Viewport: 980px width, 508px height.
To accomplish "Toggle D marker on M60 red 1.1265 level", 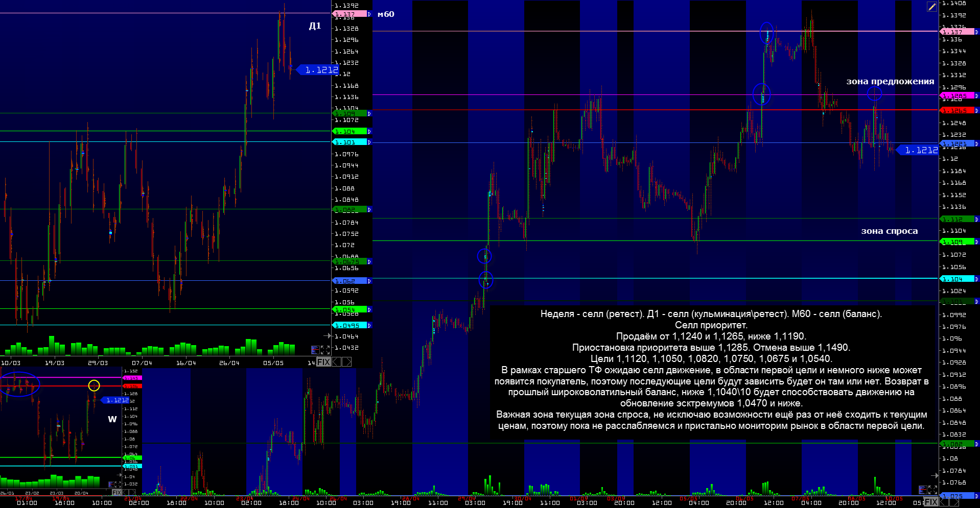I will point(976,111).
